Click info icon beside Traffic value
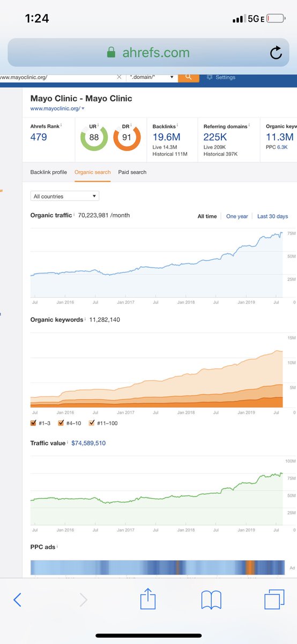297x644 pixels. 68,442
